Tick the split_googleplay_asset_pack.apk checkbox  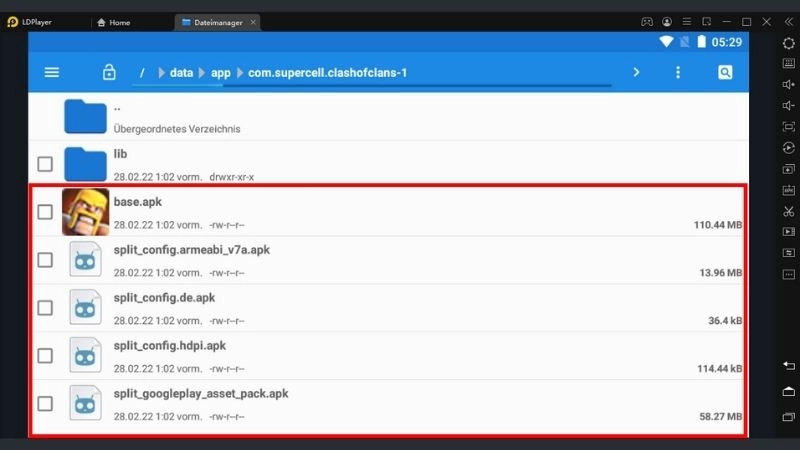point(45,404)
